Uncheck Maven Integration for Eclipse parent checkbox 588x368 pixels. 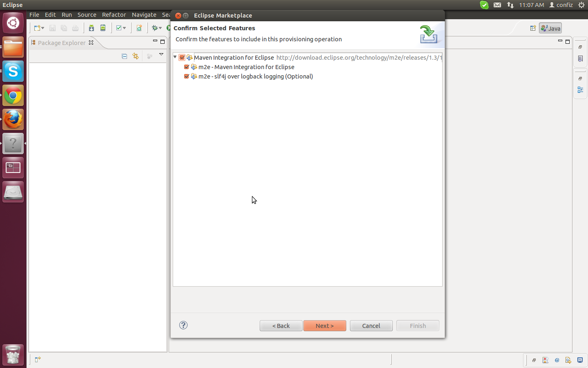[182, 58]
